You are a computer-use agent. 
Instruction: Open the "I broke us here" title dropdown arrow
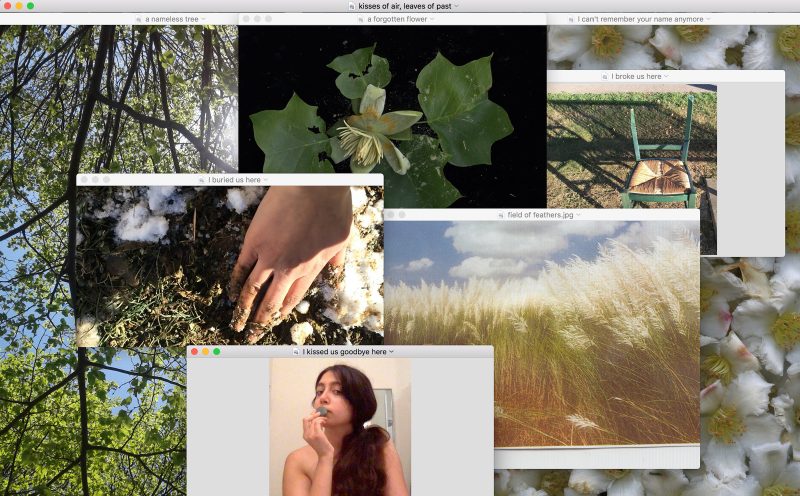click(667, 76)
